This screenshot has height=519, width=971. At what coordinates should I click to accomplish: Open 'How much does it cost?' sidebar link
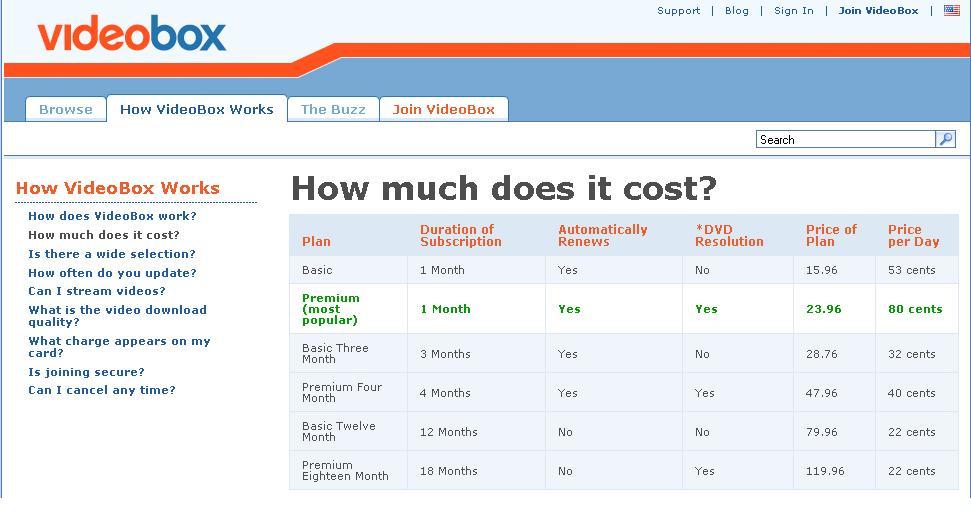point(104,235)
